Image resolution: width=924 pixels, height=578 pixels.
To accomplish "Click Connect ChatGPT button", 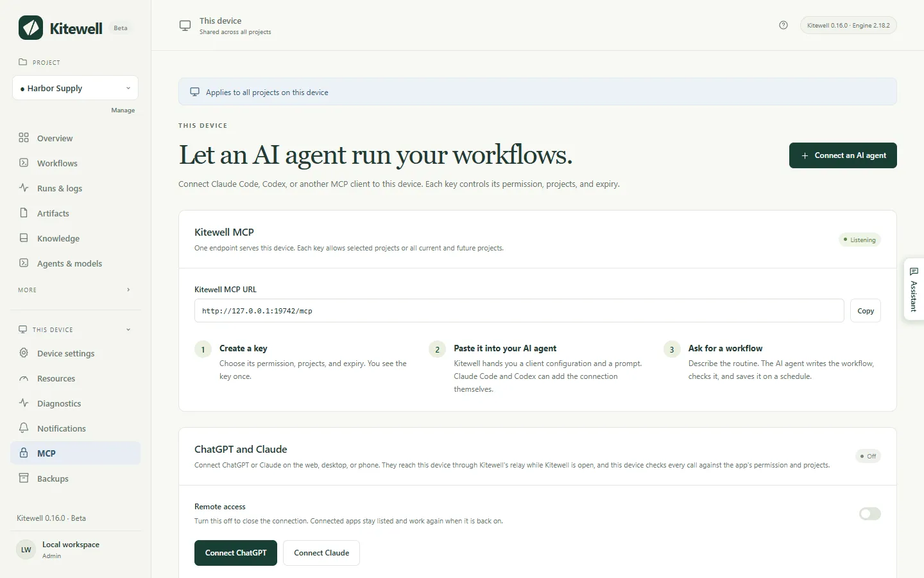I will coord(235,553).
